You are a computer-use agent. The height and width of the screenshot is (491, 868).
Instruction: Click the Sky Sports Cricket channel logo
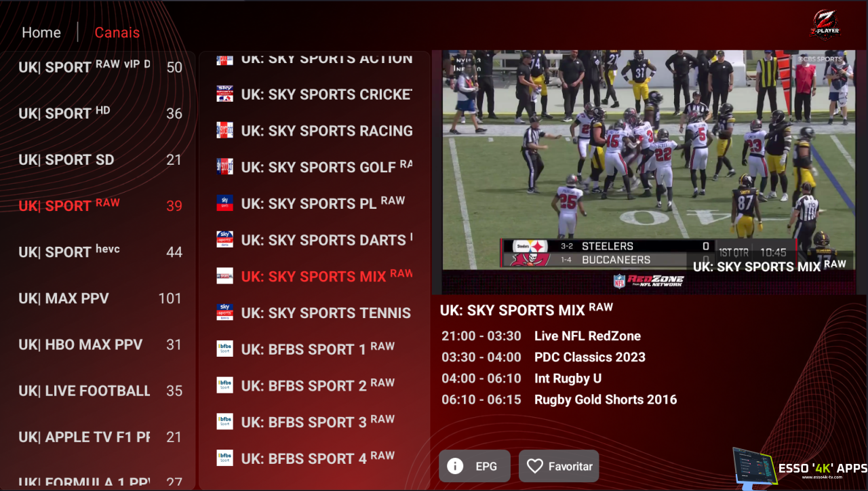pyautogui.click(x=224, y=94)
